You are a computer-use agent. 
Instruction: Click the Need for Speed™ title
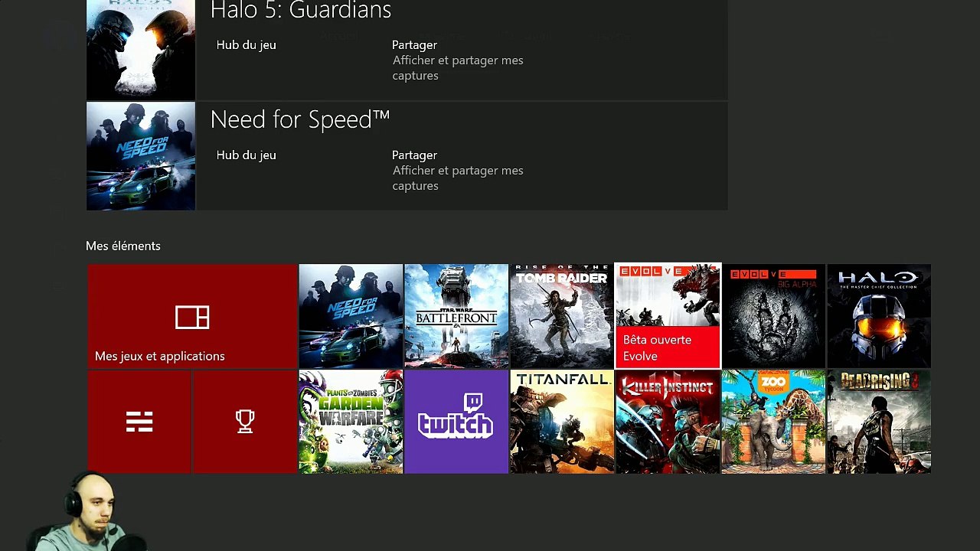tap(300, 119)
